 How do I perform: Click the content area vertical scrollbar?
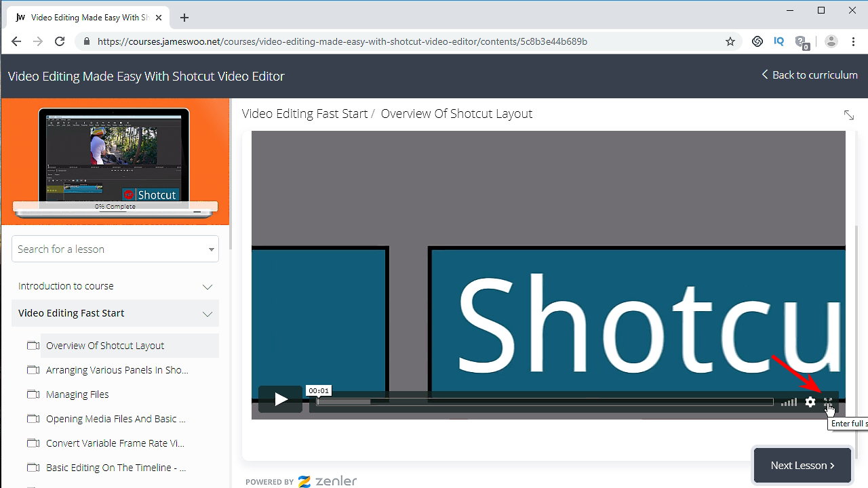[857, 342]
